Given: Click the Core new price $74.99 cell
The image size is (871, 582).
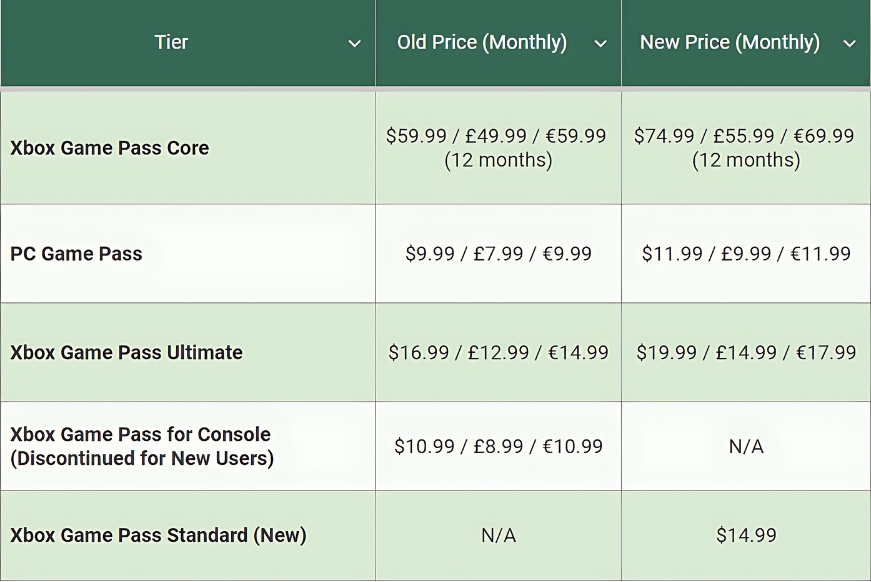Looking at the screenshot, I should click(745, 147).
